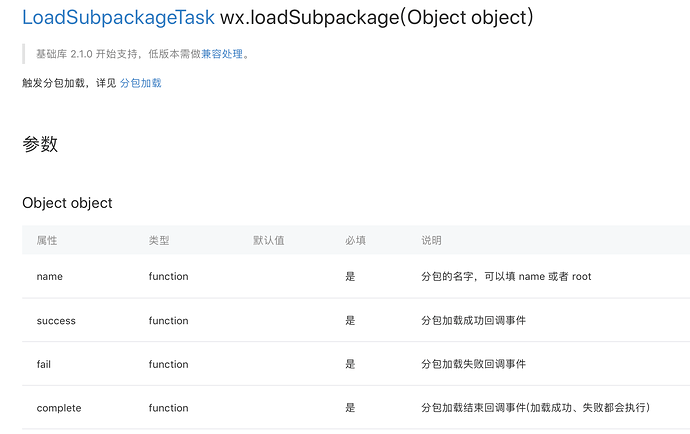Click the 属性 column header

pyautogui.click(x=47, y=241)
